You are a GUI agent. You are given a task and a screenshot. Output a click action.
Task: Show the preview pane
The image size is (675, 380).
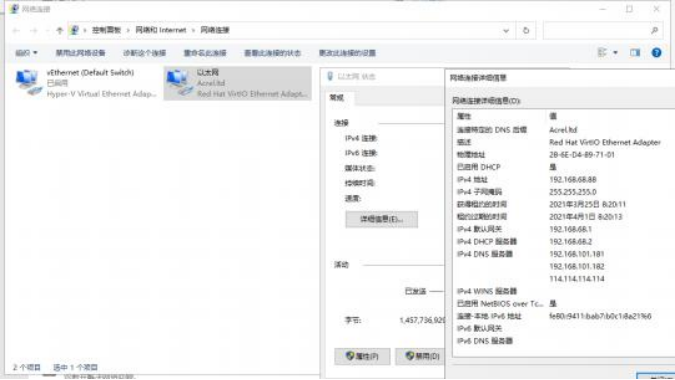635,53
